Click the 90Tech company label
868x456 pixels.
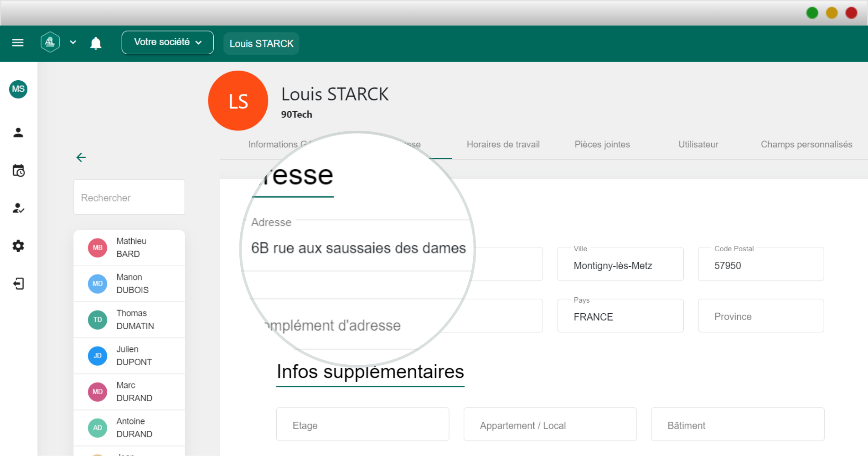(296, 114)
